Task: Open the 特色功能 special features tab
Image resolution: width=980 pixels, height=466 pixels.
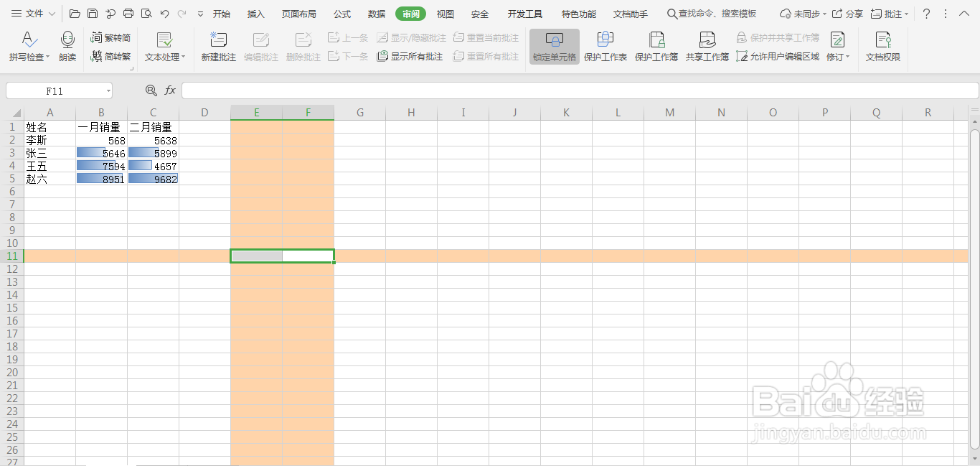Action: (579, 14)
